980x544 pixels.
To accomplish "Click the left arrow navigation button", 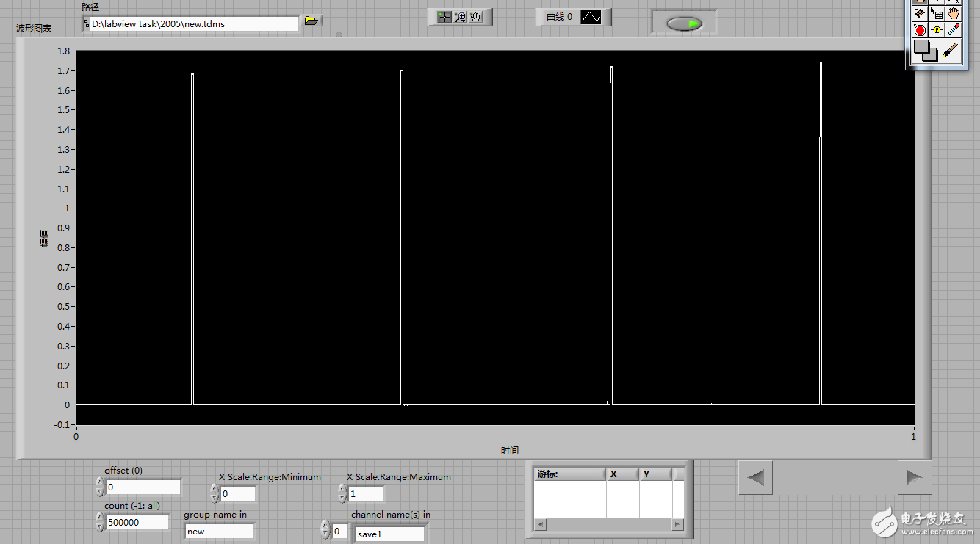I will tap(755, 478).
